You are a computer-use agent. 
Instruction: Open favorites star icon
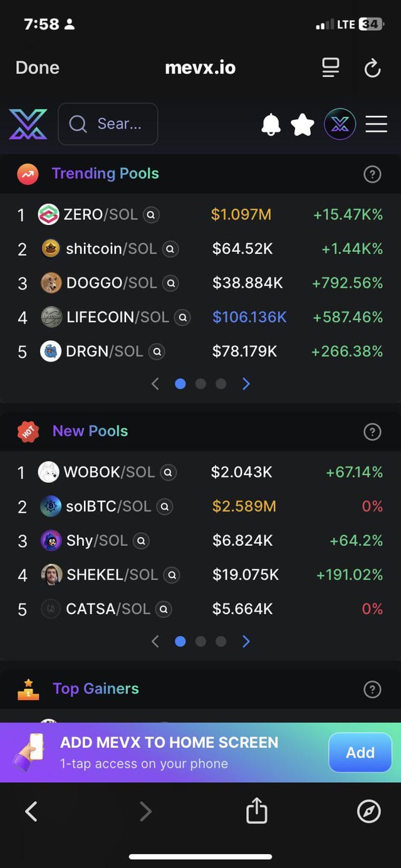(303, 124)
